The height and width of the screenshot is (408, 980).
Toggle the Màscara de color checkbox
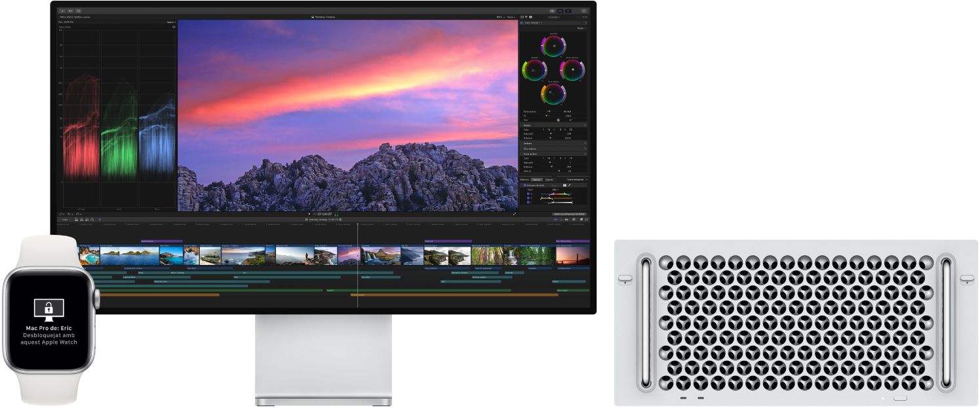pyautogui.click(x=524, y=185)
